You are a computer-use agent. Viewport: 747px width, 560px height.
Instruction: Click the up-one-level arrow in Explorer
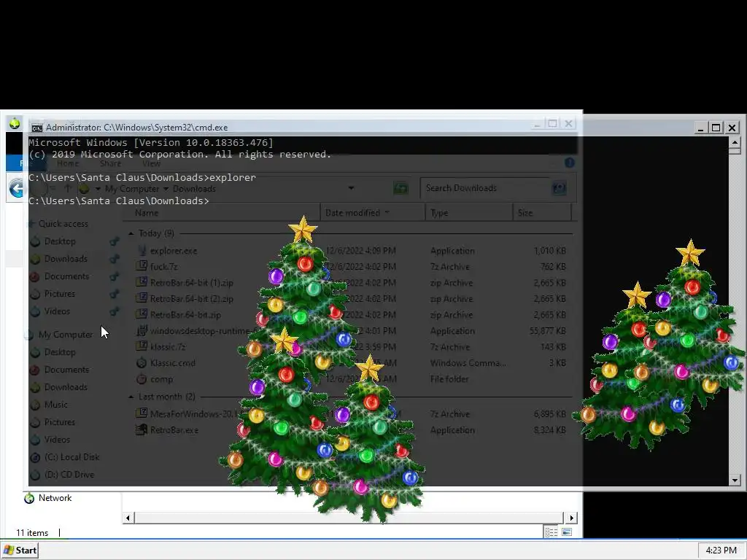68,189
